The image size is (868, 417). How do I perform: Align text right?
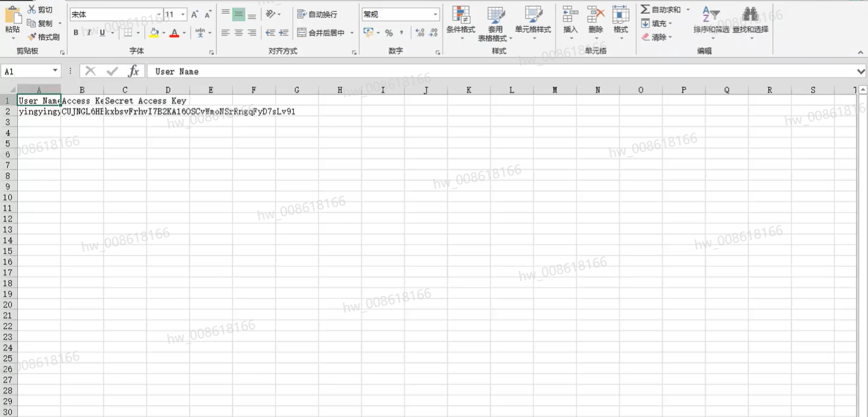coord(252,33)
